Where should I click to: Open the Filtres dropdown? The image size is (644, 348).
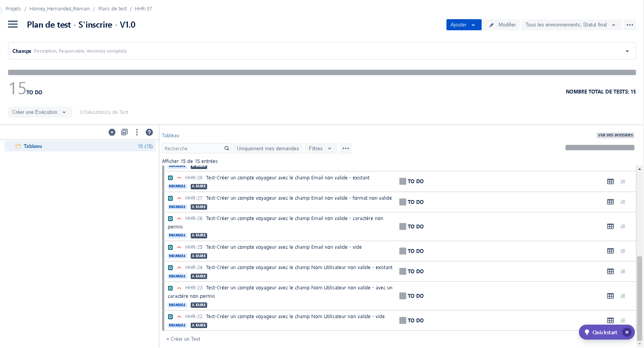point(320,148)
